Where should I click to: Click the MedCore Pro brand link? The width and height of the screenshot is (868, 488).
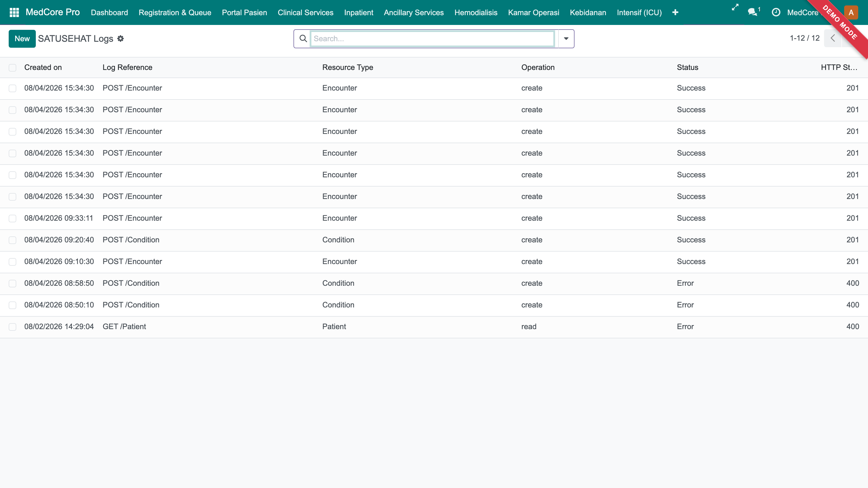(53, 12)
